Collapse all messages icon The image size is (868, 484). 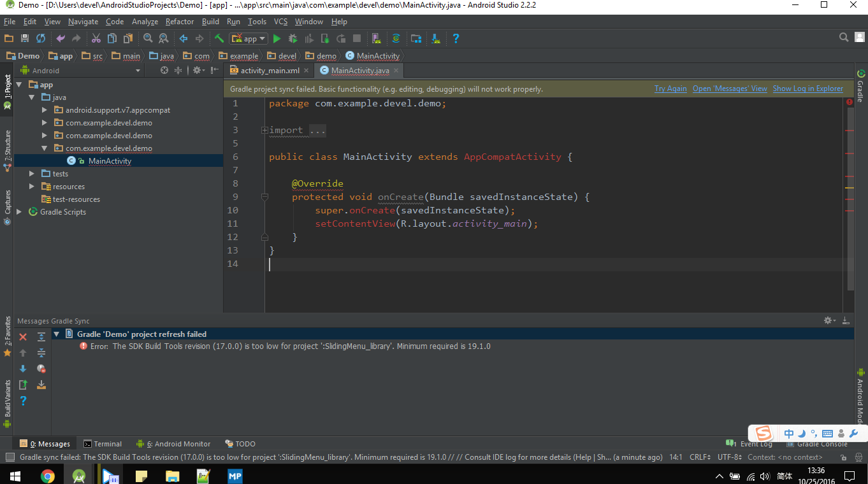click(41, 353)
